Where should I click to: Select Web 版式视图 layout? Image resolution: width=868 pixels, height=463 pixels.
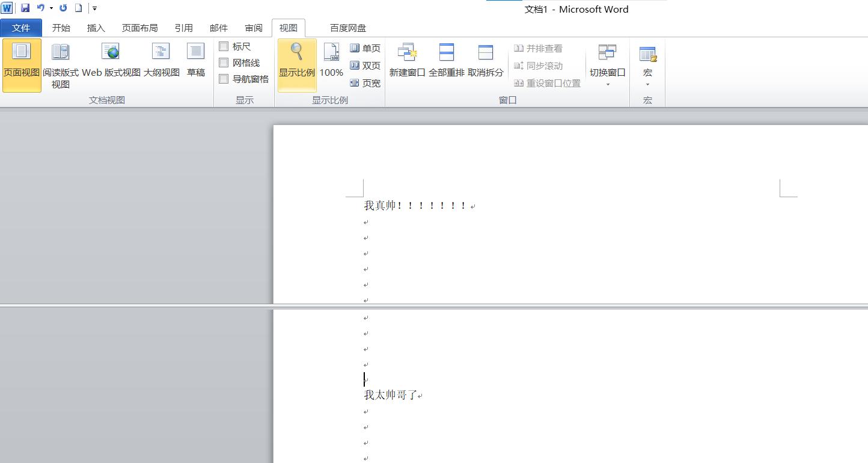[x=110, y=66]
